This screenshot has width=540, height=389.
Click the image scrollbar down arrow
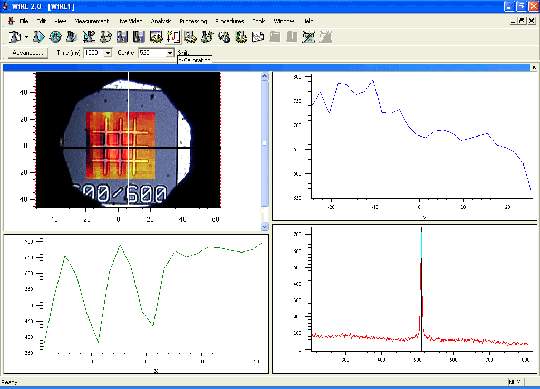(x=264, y=227)
